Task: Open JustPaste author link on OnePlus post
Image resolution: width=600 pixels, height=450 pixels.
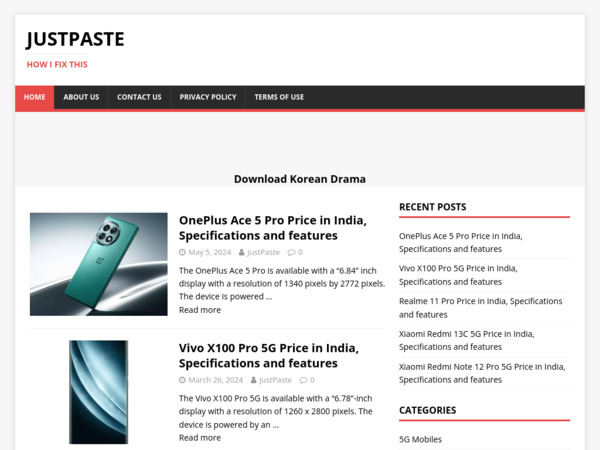Action: tap(263, 252)
